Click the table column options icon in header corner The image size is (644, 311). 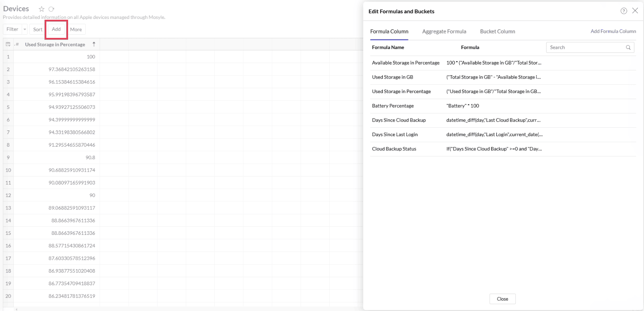8,44
